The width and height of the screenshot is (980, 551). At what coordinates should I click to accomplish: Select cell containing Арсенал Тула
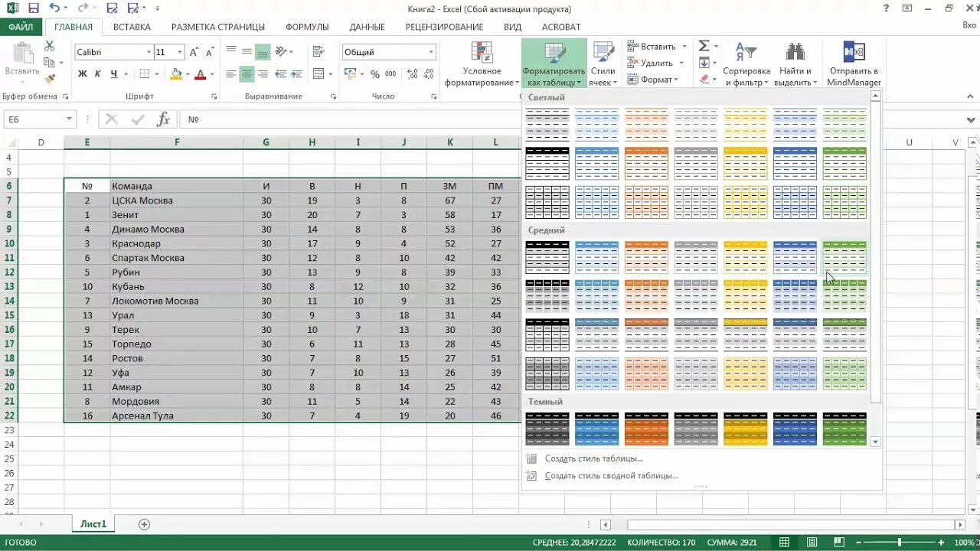[x=176, y=416]
